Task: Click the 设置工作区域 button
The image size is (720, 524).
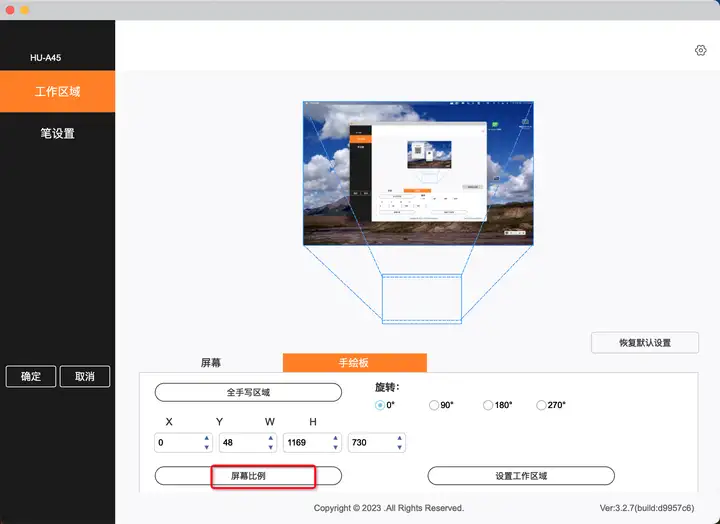Action: [x=521, y=476]
